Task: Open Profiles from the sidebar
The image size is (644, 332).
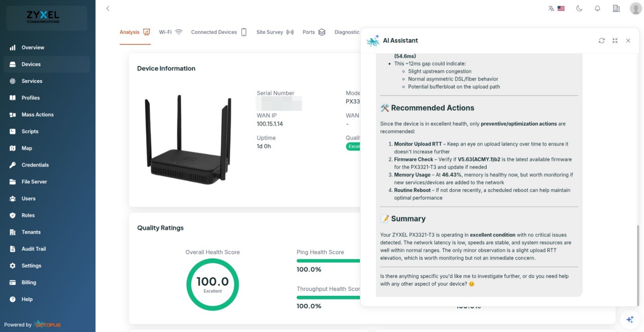Action: (x=47, y=98)
